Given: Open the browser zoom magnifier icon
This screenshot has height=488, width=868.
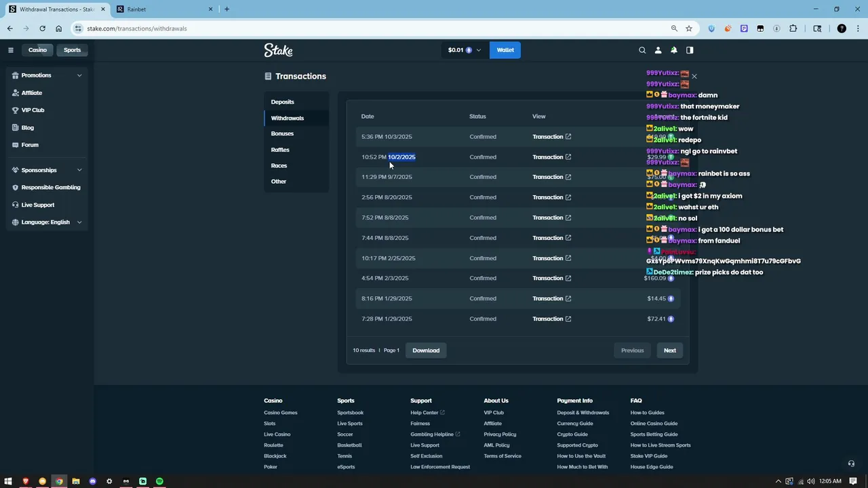Looking at the screenshot, I should click(x=674, y=28).
